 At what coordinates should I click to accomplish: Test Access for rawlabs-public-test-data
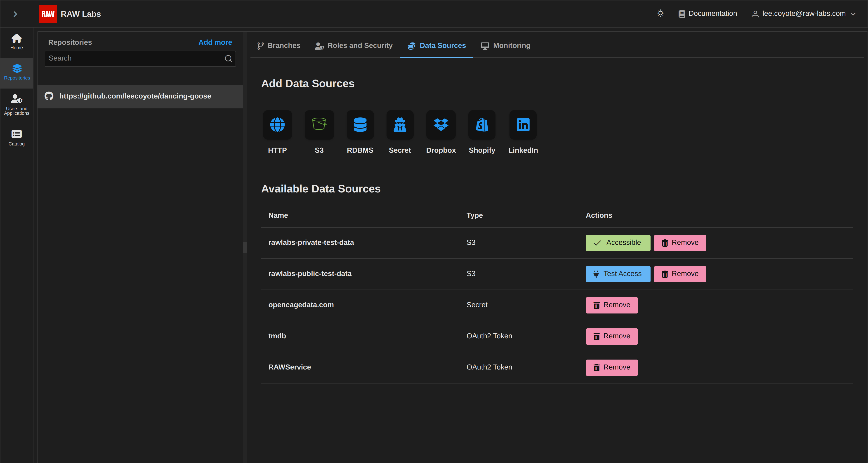point(618,274)
